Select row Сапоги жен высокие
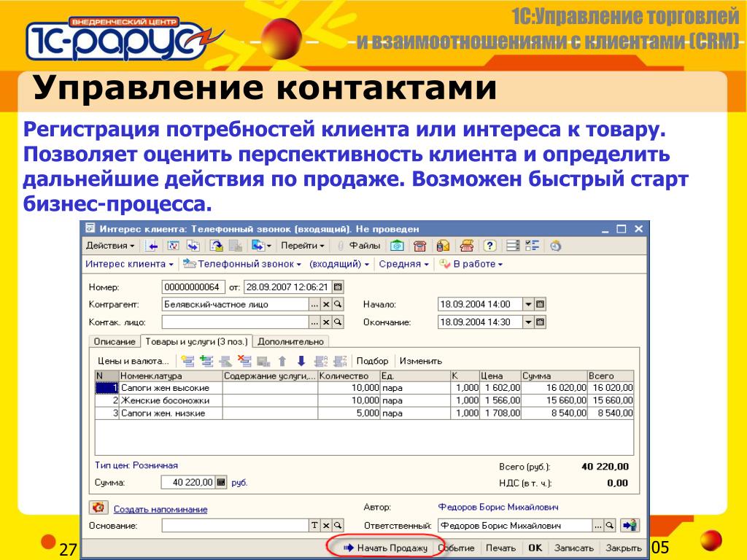 click(x=365, y=388)
